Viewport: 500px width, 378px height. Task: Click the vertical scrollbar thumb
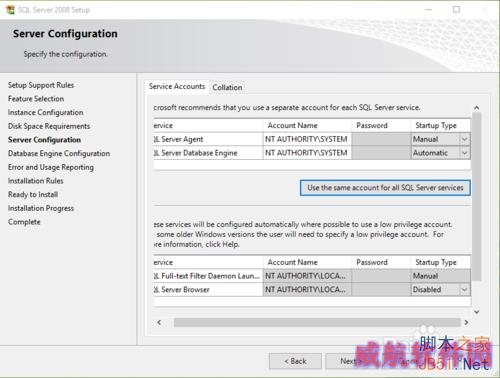coord(477,197)
